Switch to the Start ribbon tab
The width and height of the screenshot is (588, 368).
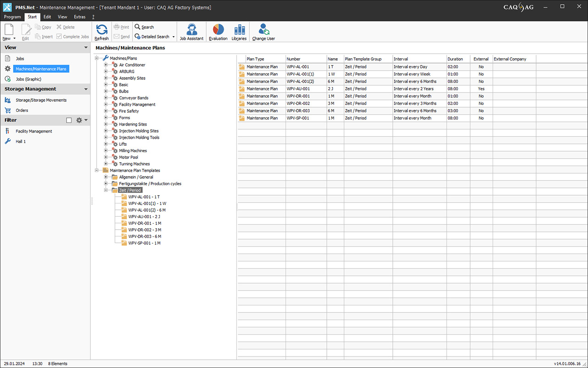click(x=32, y=17)
